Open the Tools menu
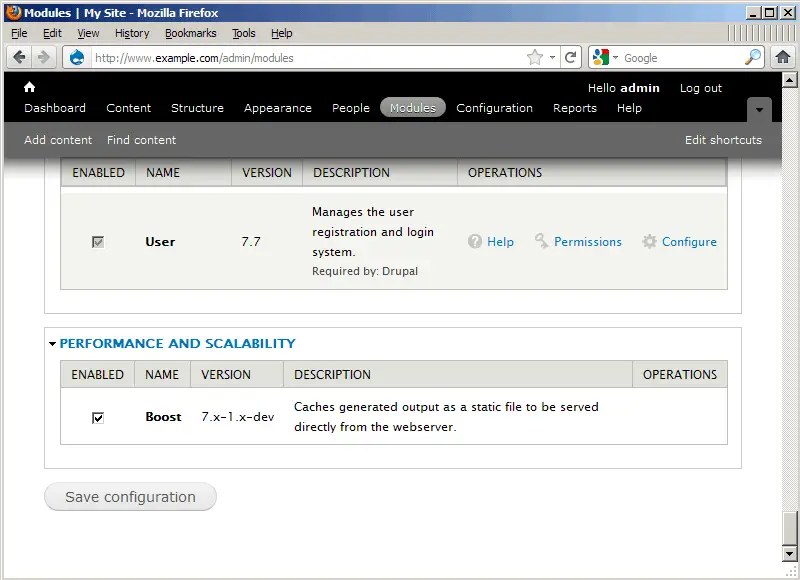 tap(244, 33)
